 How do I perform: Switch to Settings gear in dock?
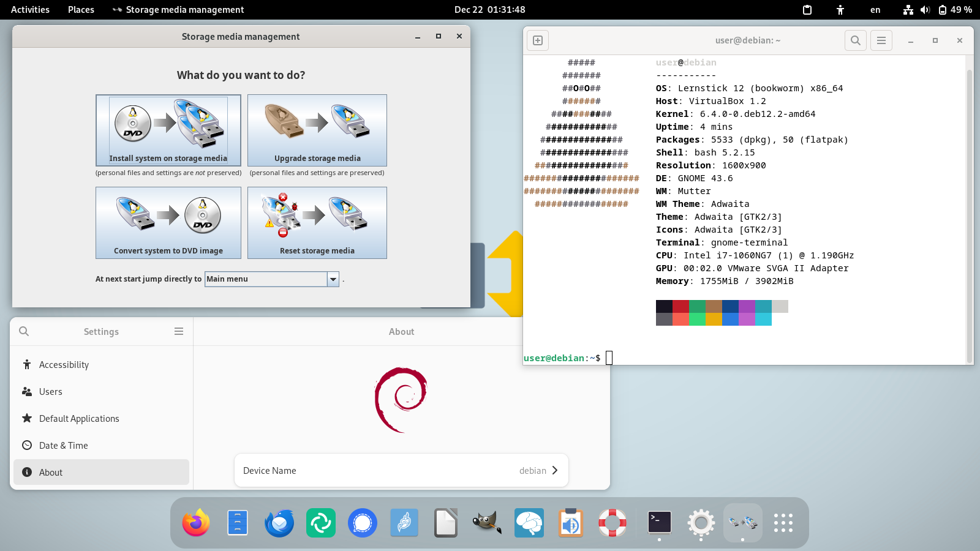[701, 523]
